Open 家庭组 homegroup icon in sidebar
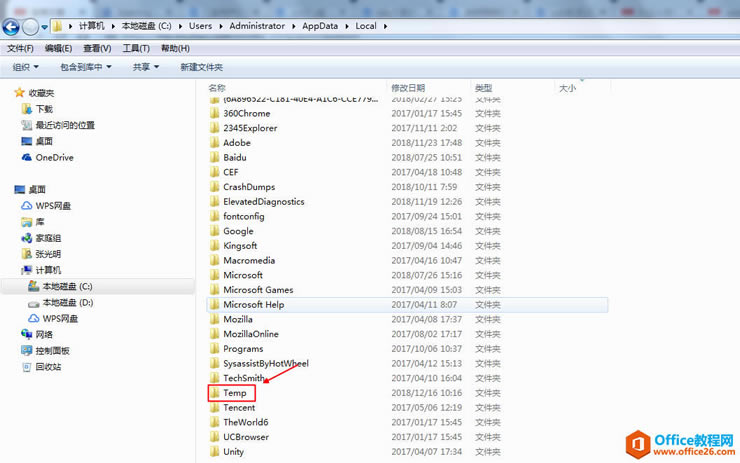The image size is (740, 463). point(26,238)
